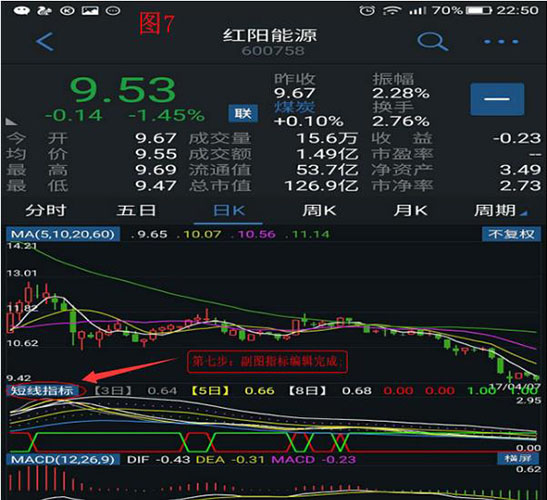Viewport: 547px width, 500px height.
Task: Switch to the 周K tab
Action: tap(319, 210)
